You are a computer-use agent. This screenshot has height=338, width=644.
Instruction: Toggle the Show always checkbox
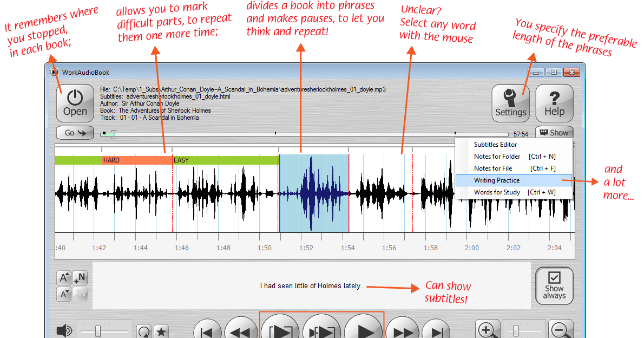554,286
